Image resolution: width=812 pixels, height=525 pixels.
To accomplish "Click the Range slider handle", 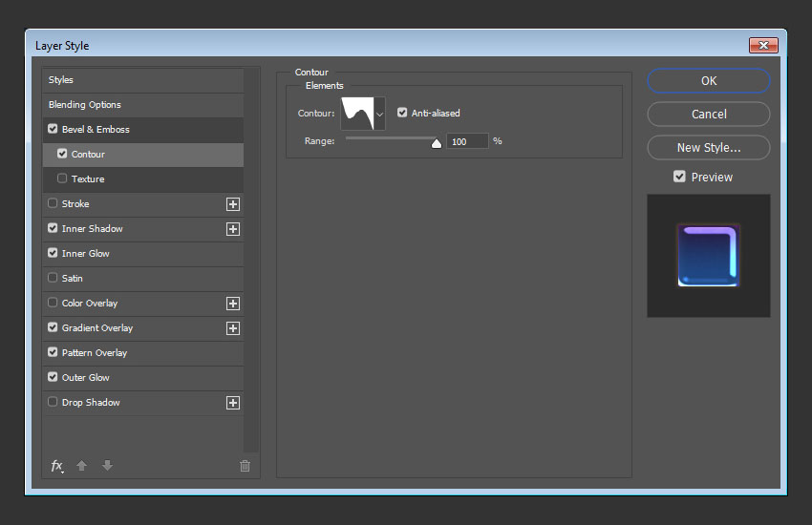I will coord(437,143).
